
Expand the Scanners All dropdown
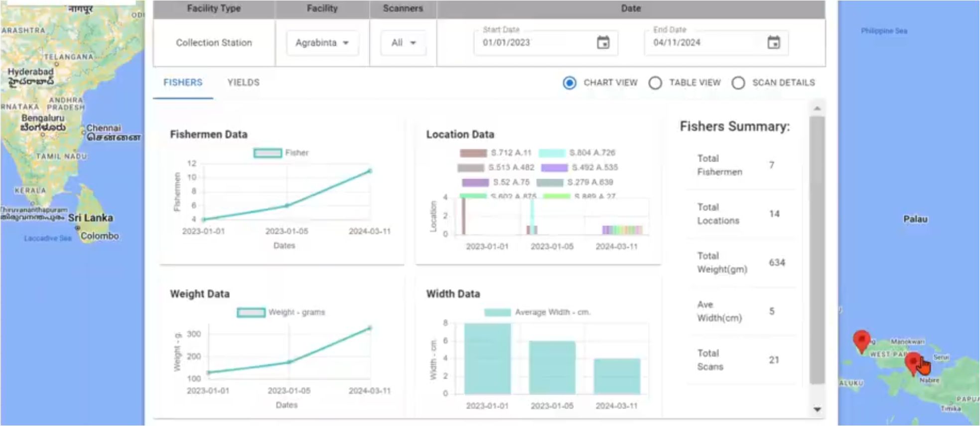403,43
